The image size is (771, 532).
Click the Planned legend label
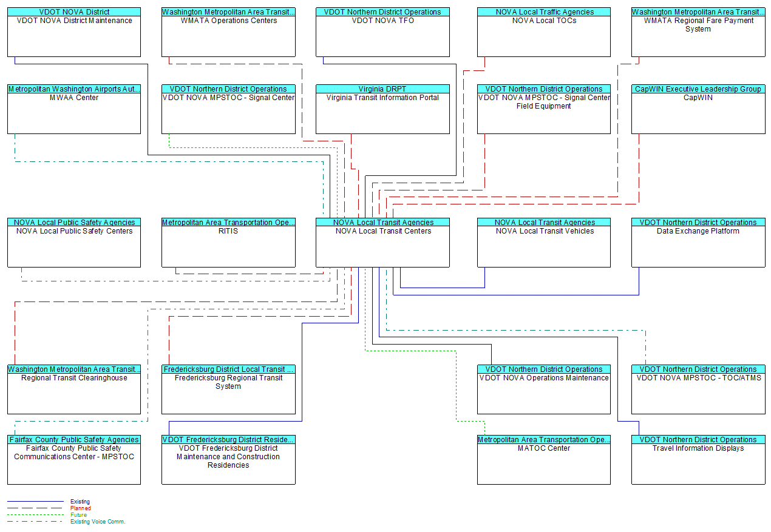tap(81, 508)
